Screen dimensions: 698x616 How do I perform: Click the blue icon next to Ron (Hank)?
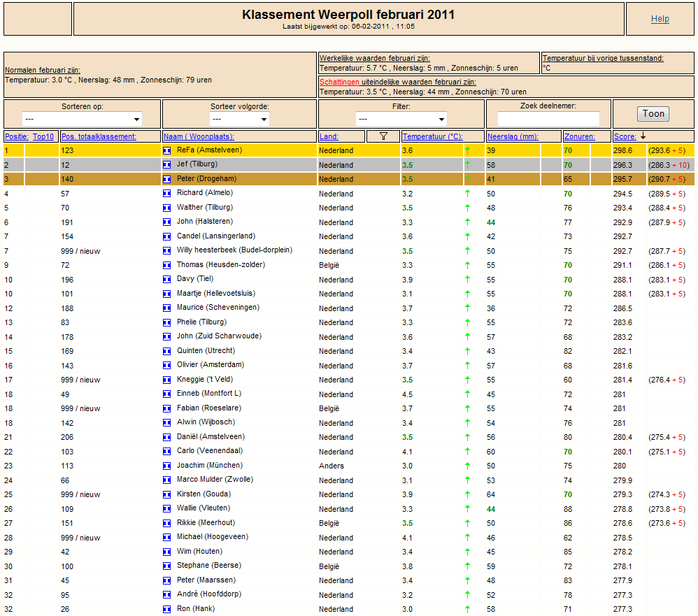(167, 609)
